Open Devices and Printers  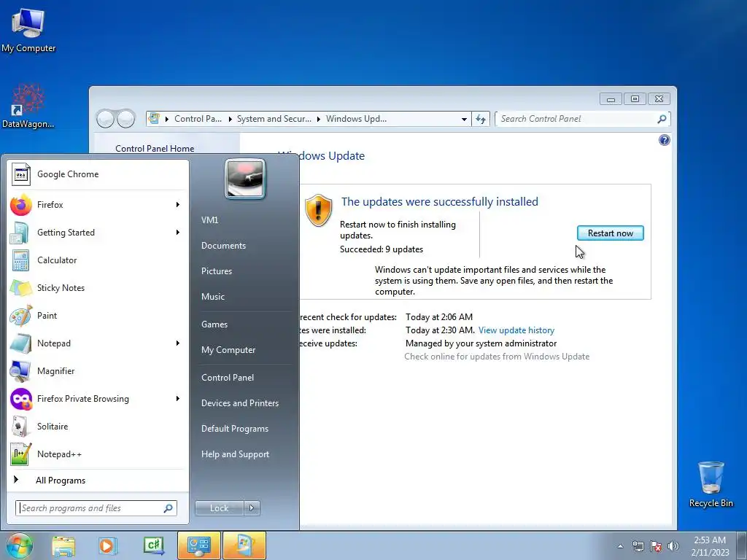click(240, 403)
